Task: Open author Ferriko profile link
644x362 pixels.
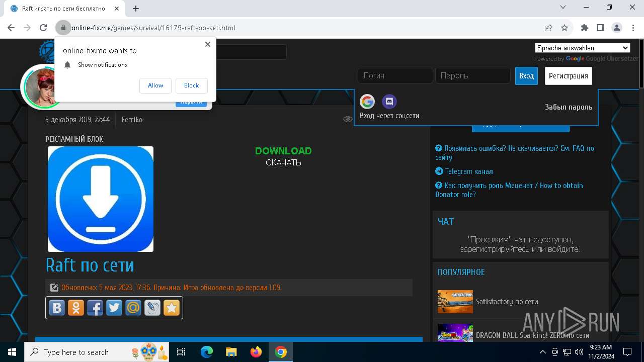Action: [x=132, y=120]
